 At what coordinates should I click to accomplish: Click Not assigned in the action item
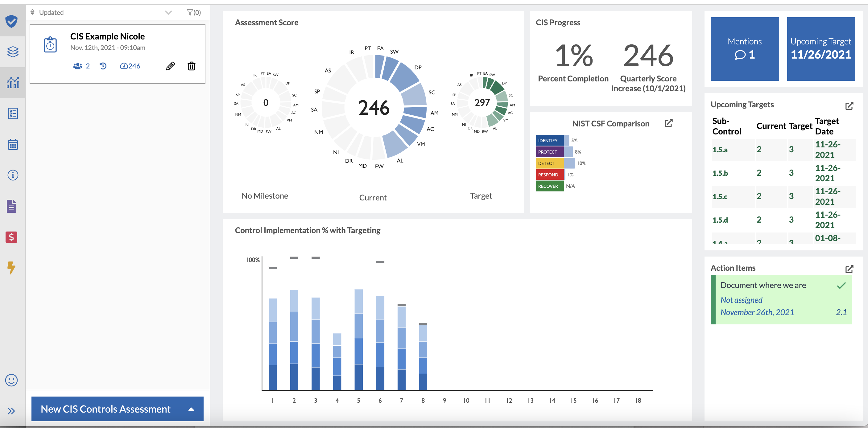[x=741, y=300]
